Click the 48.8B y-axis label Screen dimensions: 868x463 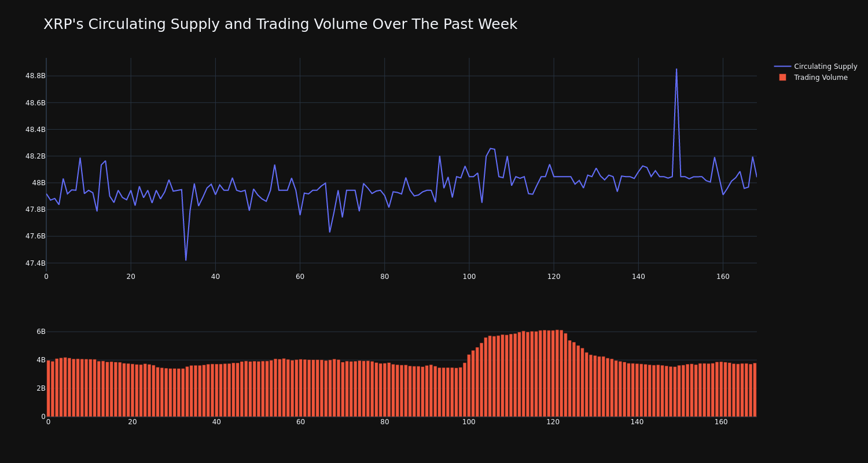click(x=35, y=76)
